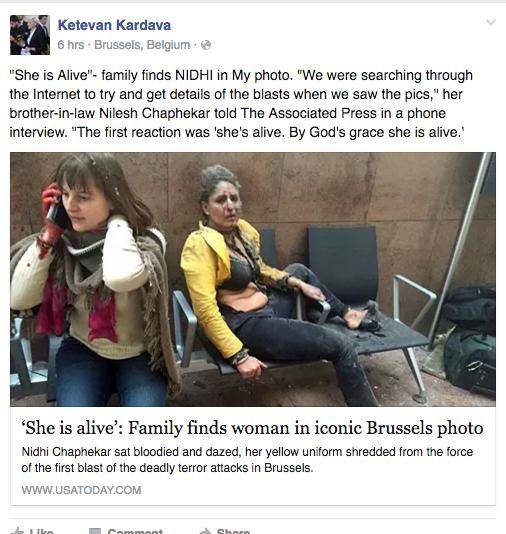
Task: Click the post text about NIDHI
Action: point(241,104)
